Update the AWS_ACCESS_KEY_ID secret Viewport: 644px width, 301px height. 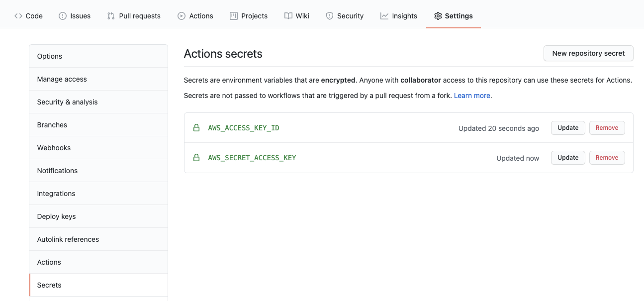(567, 128)
